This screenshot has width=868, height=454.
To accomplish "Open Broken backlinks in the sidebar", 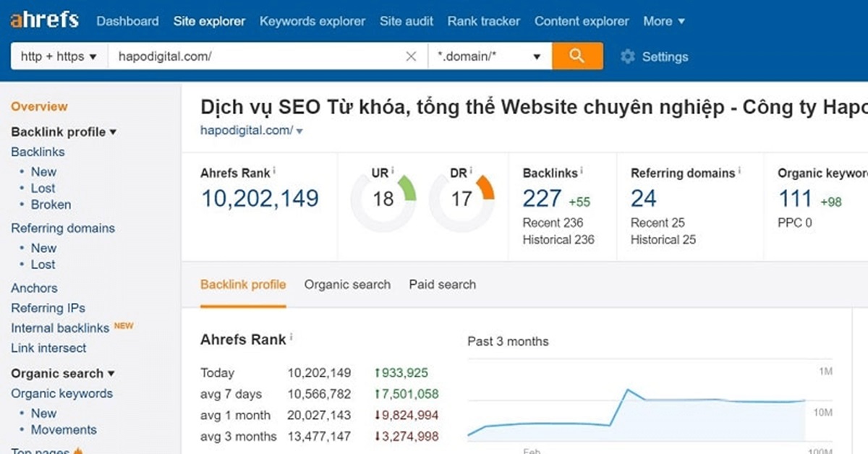I will pyautogui.click(x=51, y=205).
